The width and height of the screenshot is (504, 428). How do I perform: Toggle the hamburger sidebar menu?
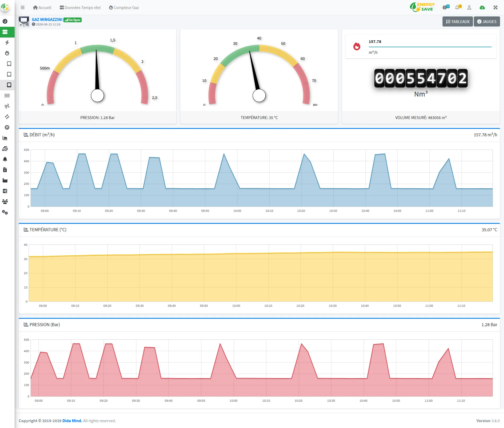[23, 7]
